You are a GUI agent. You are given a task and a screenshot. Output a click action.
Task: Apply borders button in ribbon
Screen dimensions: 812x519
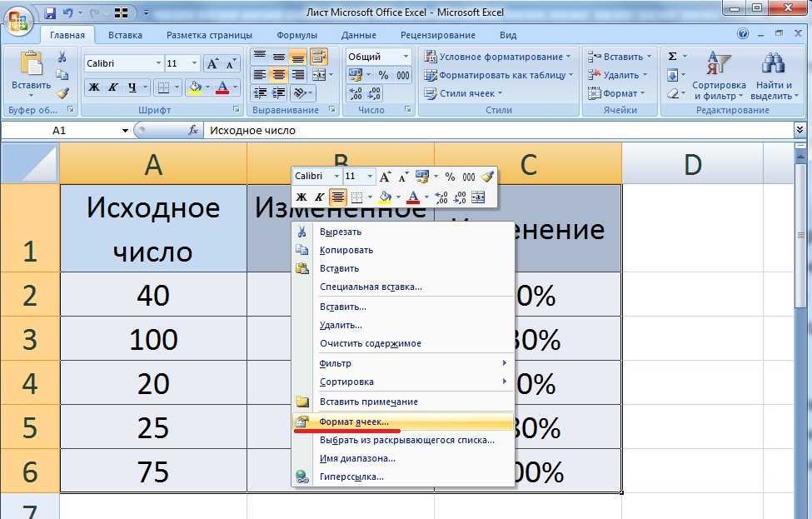pyautogui.click(x=163, y=87)
